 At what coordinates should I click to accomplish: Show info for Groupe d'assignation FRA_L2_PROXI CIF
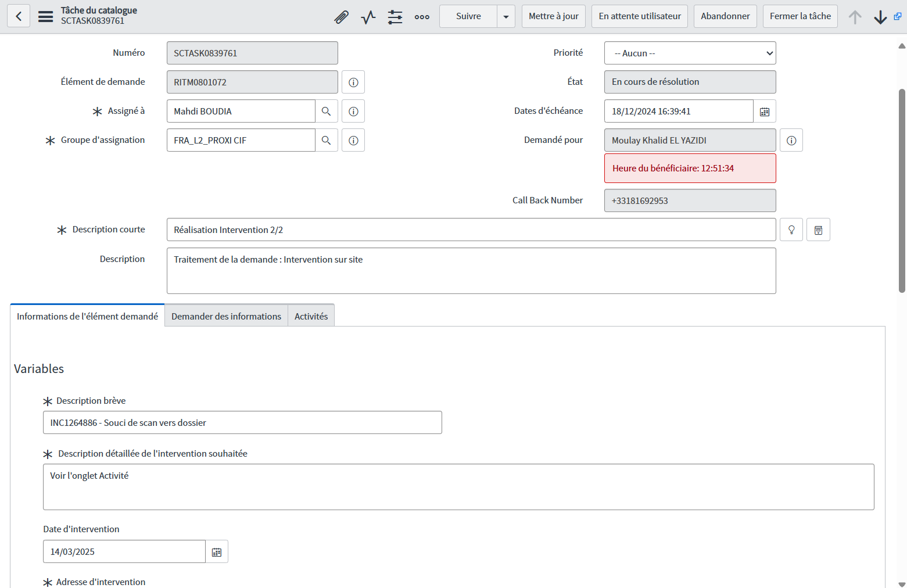coord(353,140)
